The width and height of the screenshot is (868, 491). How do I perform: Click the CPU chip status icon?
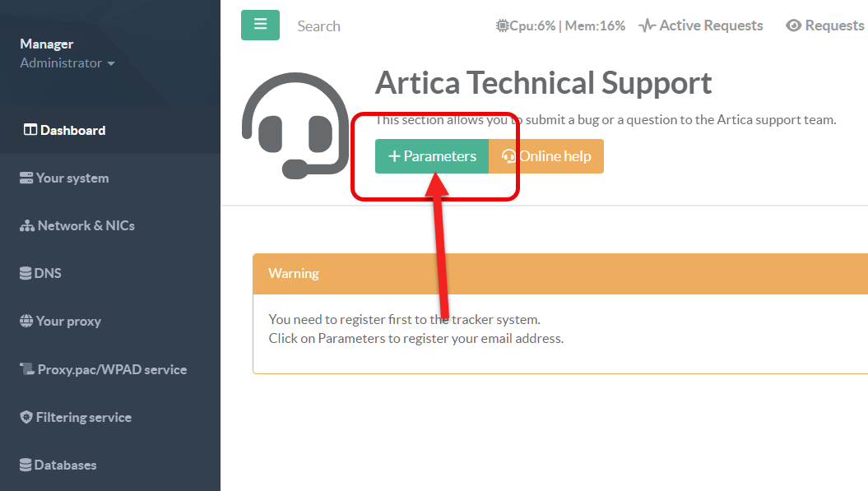(x=502, y=25)
